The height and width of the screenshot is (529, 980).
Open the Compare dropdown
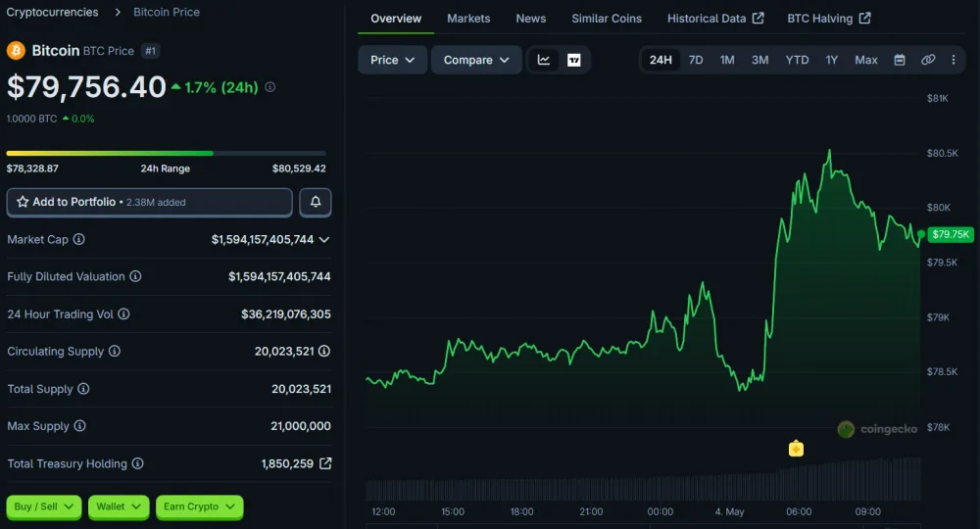(x=476, y=60)
